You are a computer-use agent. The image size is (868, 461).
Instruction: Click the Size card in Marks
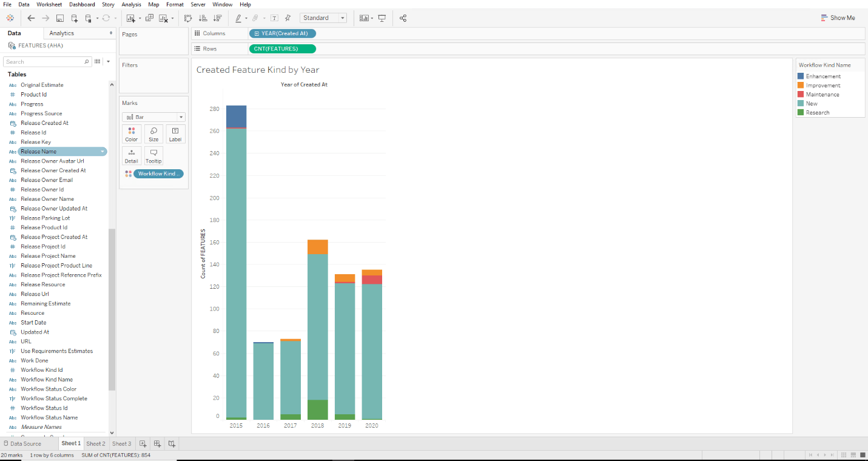pos(153,134)
